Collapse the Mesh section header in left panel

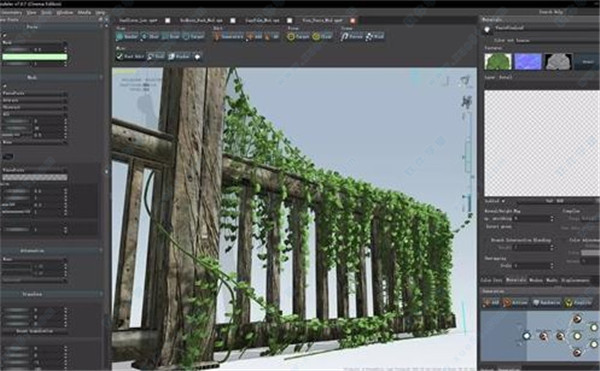point(51,77)
